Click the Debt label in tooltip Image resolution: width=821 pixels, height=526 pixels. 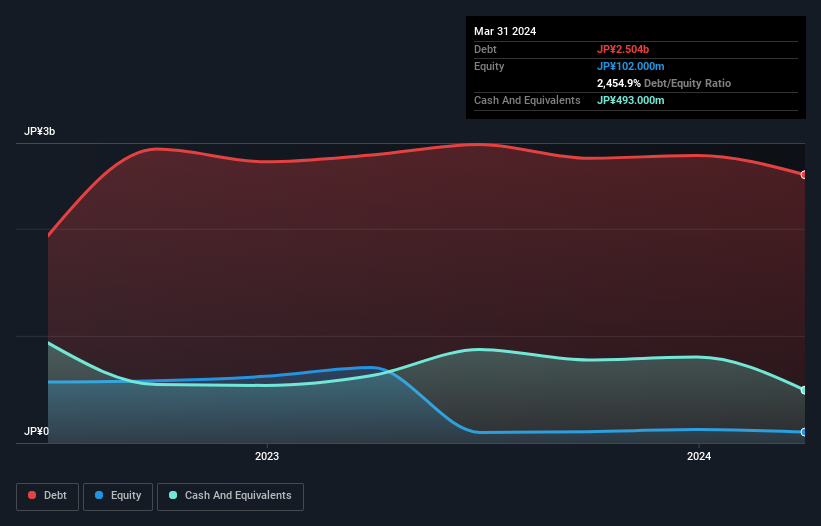click(485, 49)
